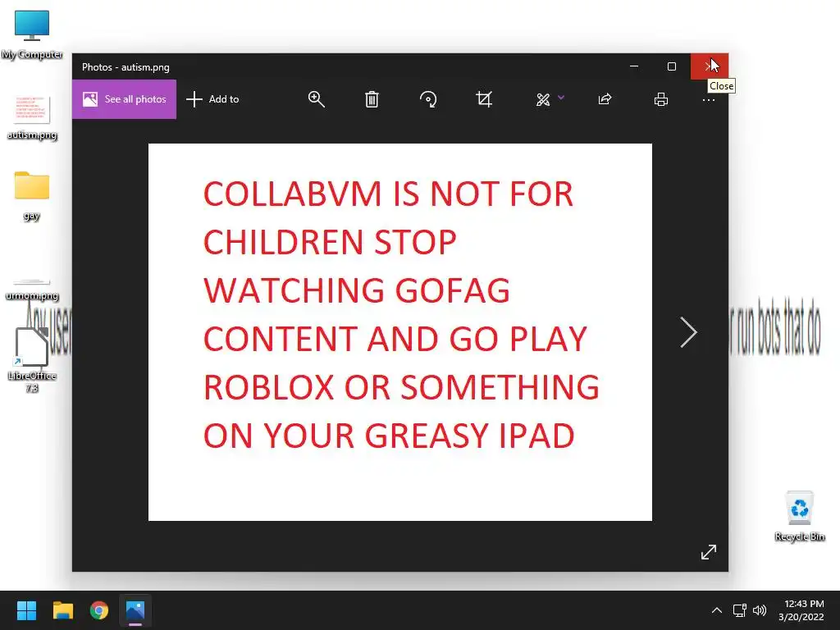
Task: Open the Edit and Create icon
Action: click(x=543, y=99)
